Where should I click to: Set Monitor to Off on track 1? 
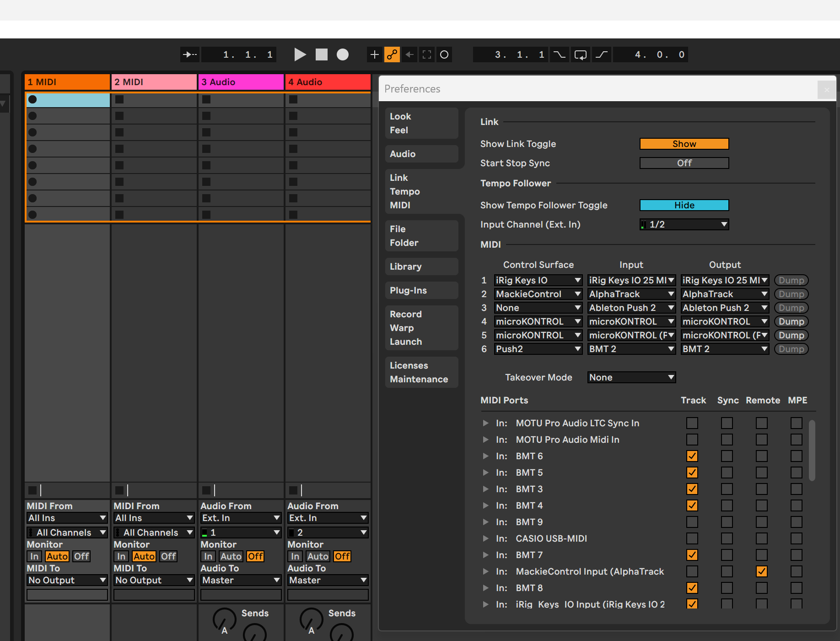(x=81, y=556)
